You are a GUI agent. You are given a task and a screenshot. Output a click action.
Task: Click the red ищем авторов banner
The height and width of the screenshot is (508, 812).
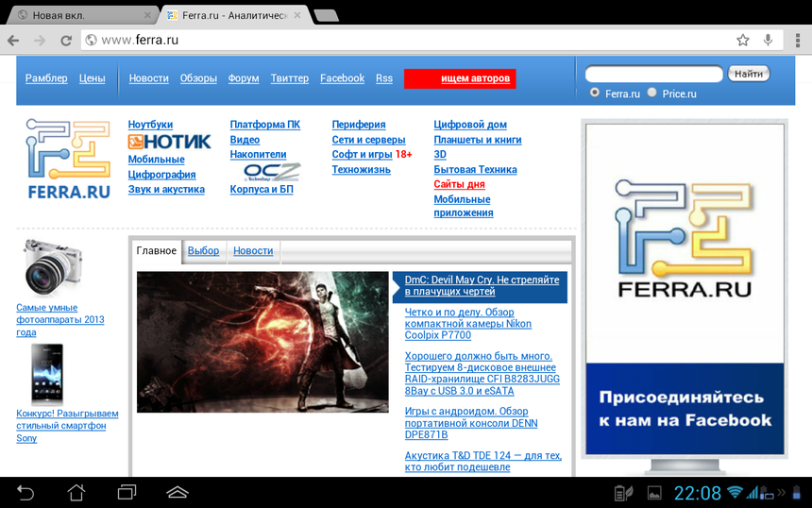tap(460, 78)
